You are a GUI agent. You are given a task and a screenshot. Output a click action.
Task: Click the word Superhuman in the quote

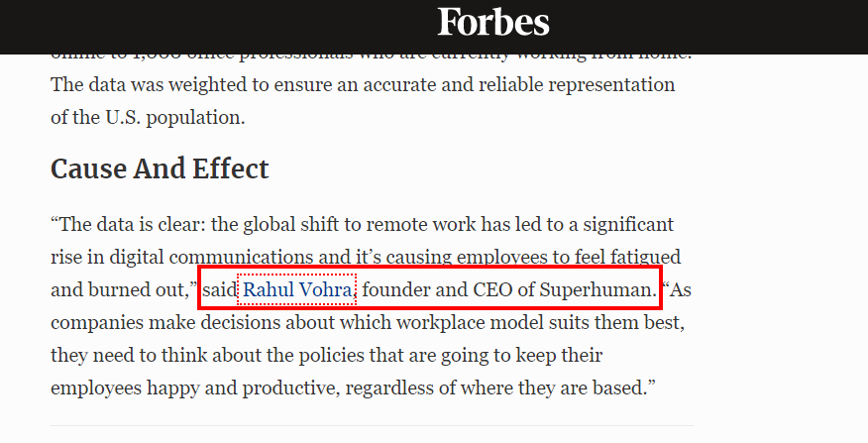point(597,290)
